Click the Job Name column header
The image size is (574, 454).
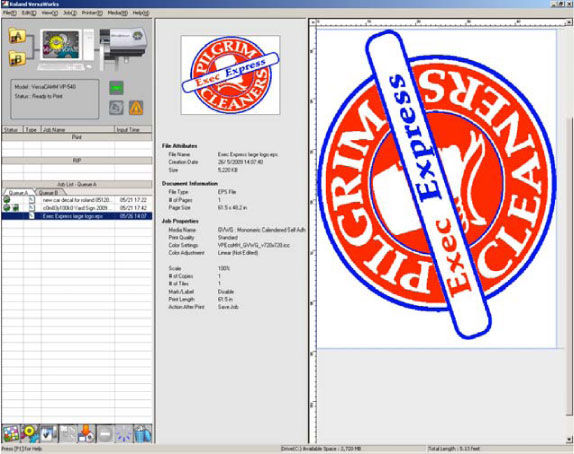[78, 130]
